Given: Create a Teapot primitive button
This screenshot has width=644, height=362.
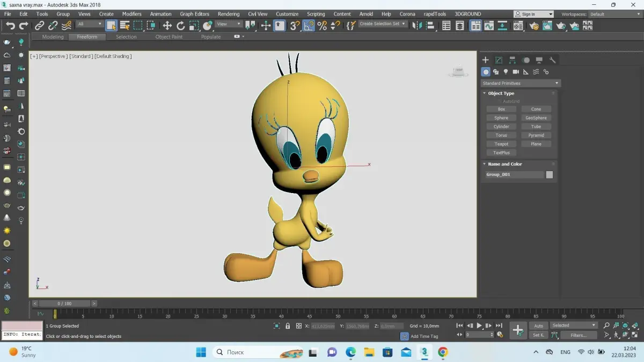Looking at the screenshot, I should tap(501, 144).
